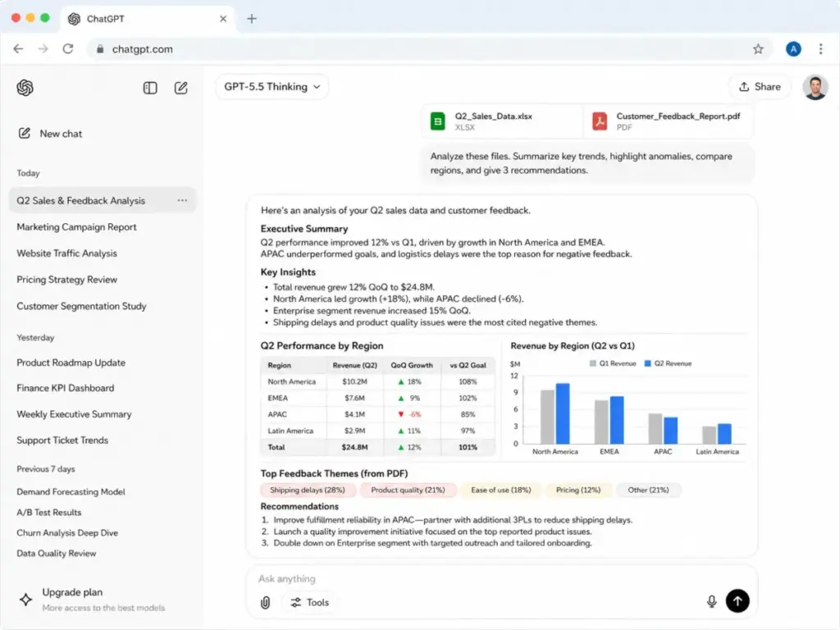The height and width of the screenshot is (630, 840).
Task: Collapse the sidebar with the panel icon
Action: pyautogui.click(x=150, y=88)
